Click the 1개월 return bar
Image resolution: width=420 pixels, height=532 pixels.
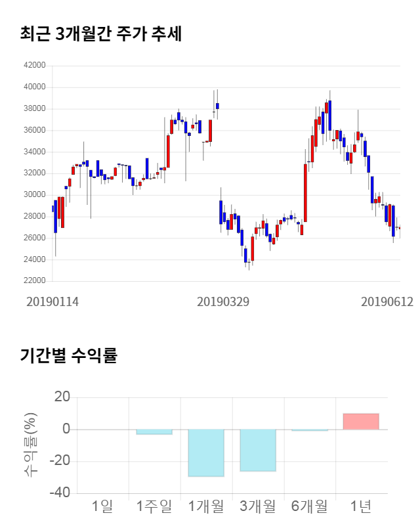click(x=206, y=453)
